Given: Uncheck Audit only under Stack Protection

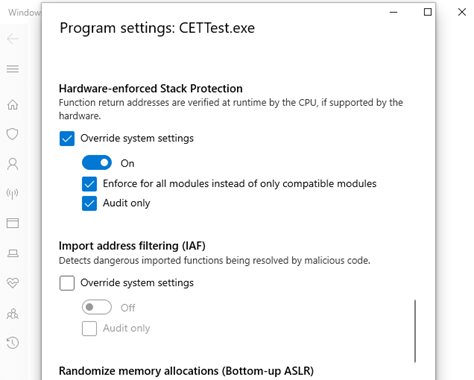Looking at the screenshot, I should (89, 203).
